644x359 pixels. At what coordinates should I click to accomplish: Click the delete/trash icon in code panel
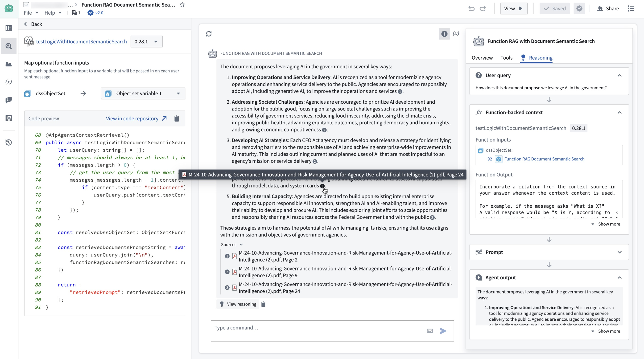[177, 118]
